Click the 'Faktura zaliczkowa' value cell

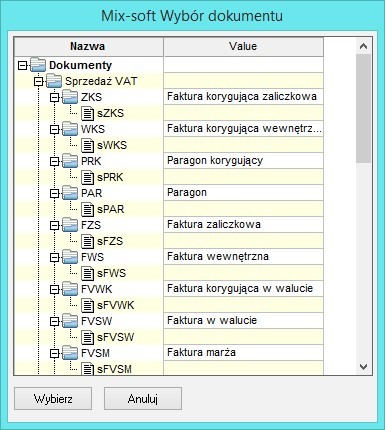243,225
